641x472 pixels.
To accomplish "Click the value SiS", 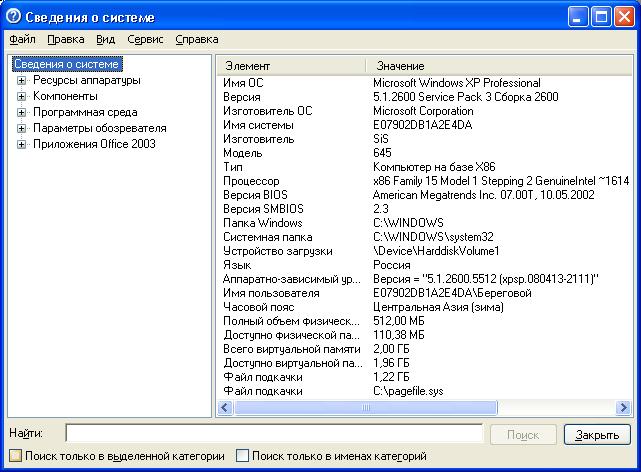I will (381, 139).
